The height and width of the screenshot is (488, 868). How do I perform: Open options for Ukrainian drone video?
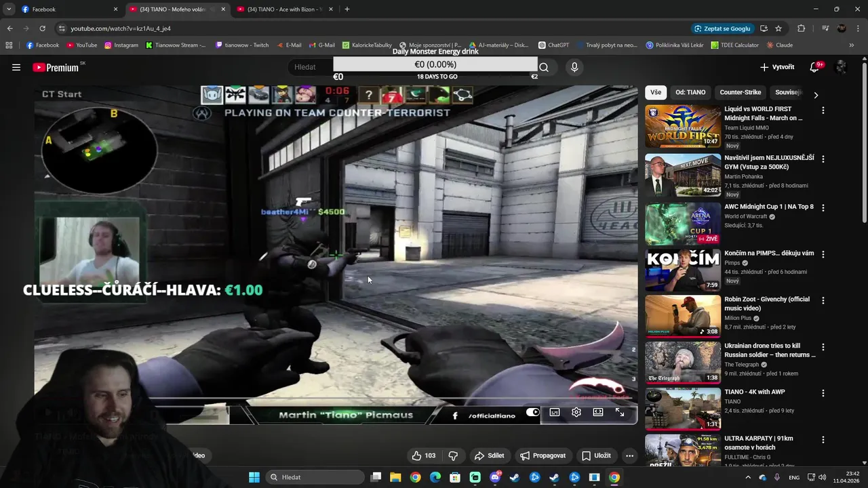point(823,347)
